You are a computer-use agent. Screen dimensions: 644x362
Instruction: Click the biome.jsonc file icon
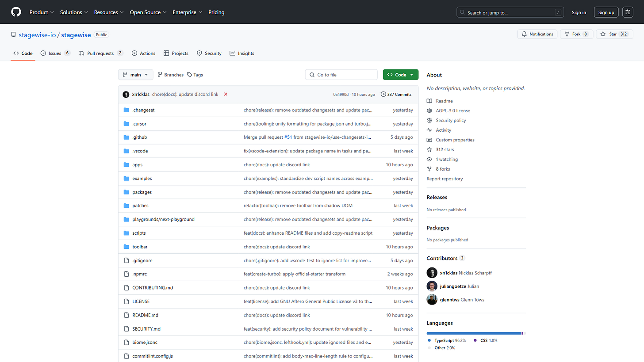pos(126,343)
